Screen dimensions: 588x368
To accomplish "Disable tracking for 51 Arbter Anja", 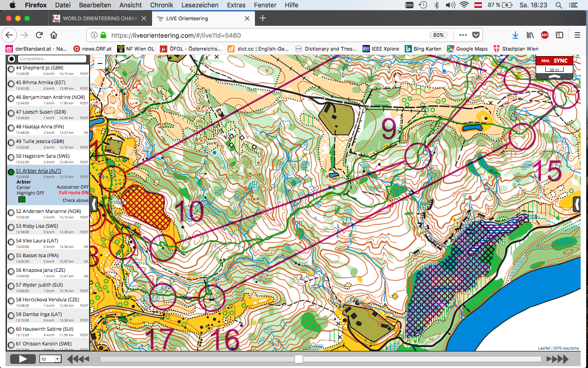I will pos(11,172).
